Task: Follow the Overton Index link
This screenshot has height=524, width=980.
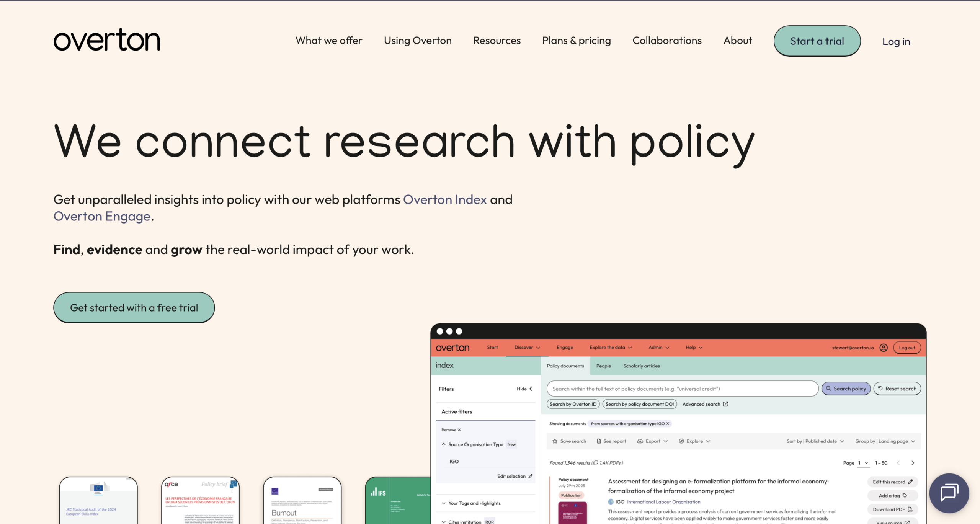Action: click(x=445, y=200)
